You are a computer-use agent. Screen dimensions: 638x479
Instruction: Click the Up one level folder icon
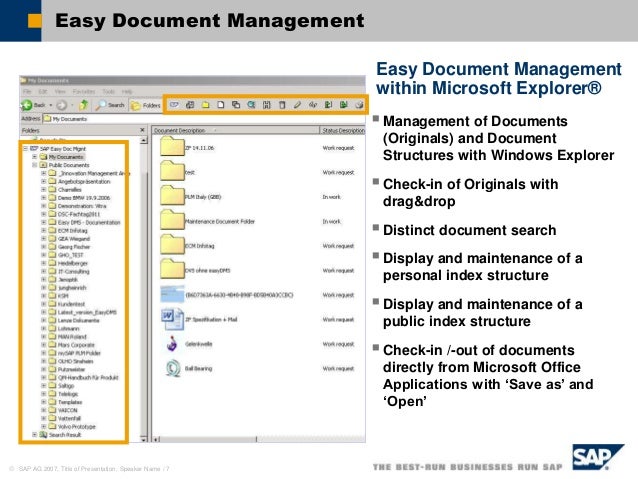click(83, 105)
